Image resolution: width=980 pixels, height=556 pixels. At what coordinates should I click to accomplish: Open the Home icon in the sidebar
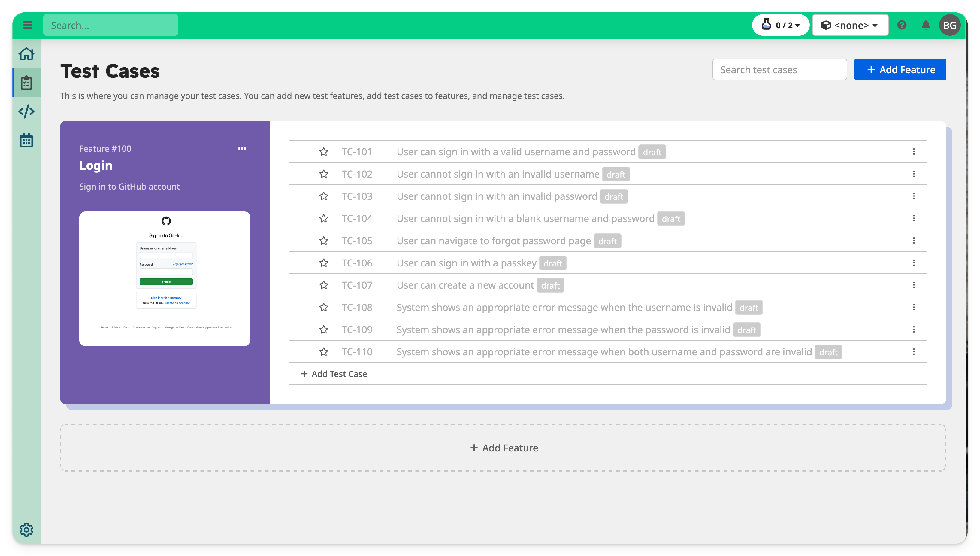[26, 54]
